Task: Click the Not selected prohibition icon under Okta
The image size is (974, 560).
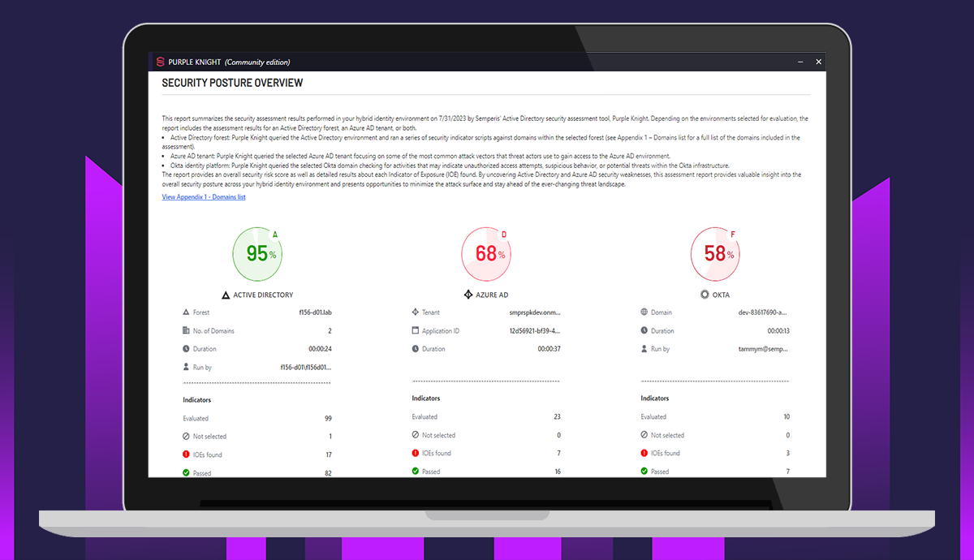Action: pos(644,434)
